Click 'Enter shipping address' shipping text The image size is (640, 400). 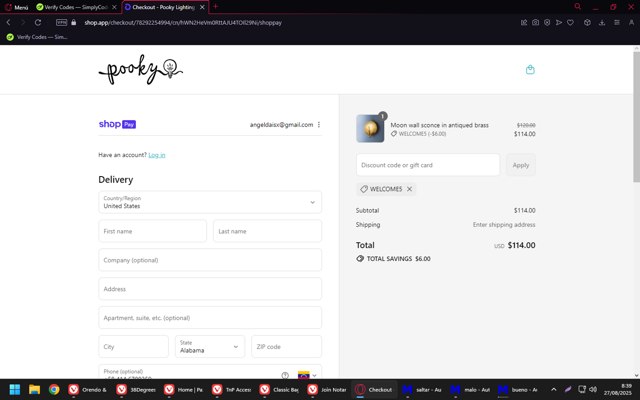coord(504,224)
